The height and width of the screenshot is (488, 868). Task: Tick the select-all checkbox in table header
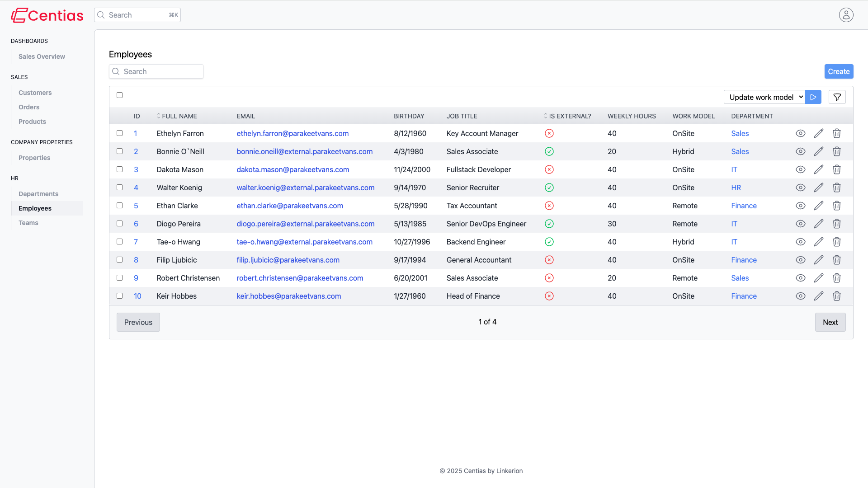coord(119,95)
